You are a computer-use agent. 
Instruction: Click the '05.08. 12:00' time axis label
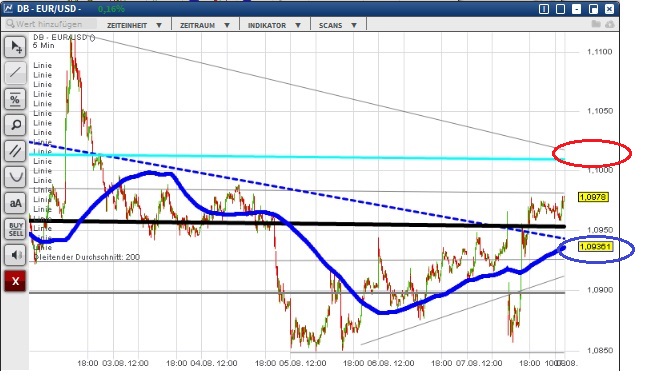click(x=303, y=363)
